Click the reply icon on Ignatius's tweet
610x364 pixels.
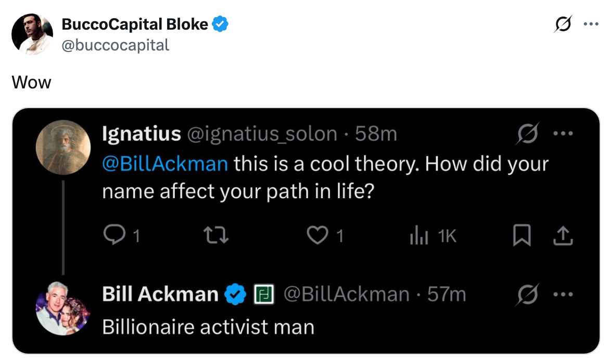point(112,237)
